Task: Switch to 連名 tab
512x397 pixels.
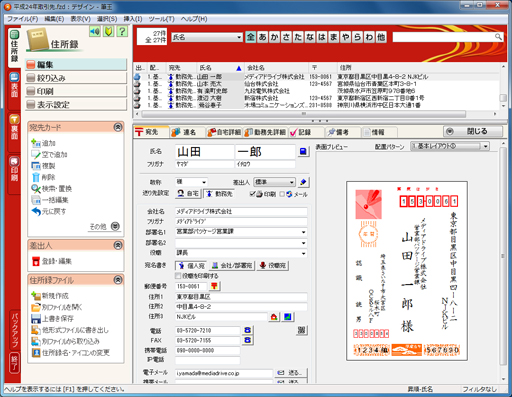Action: (x=187, y=132)
